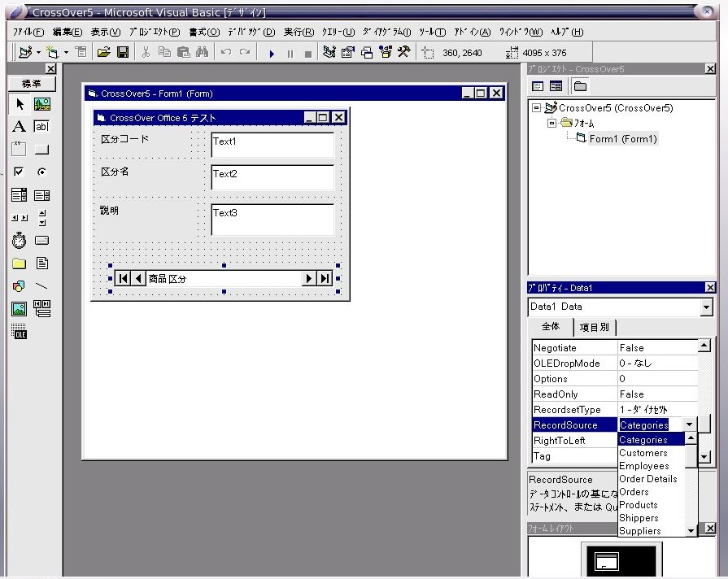Screen dimensions: 728x579
Task: Open the 編集(E) menu
Action: 68,32
